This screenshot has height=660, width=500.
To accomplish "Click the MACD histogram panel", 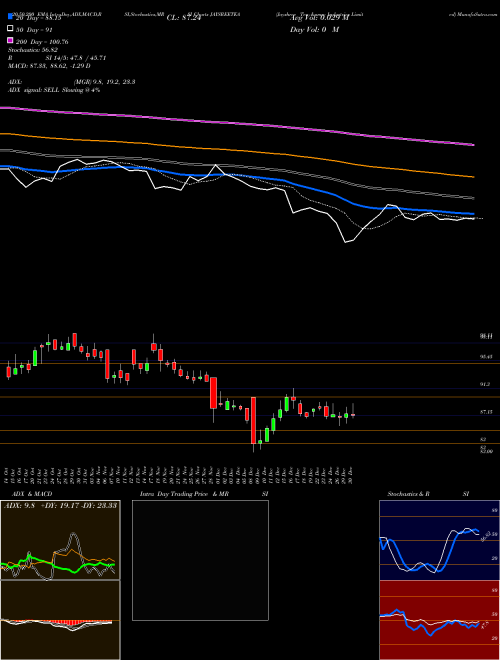I will (60, 620).
